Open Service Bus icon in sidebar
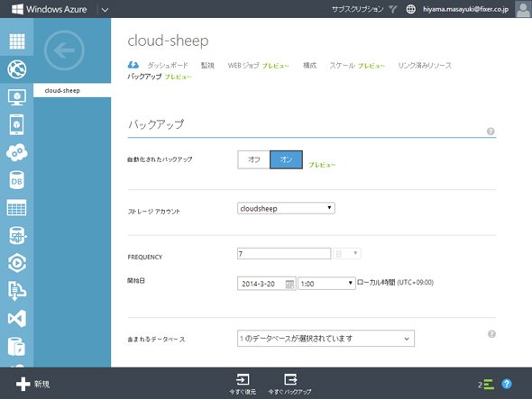Image resolution: width=532 pixels, height=399 pixels. [16, 291]
